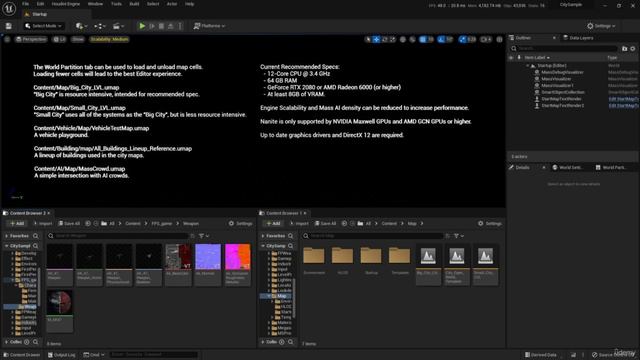Open the Select Mode dropdown
The image size is (640, 360).
coord(44,26)
